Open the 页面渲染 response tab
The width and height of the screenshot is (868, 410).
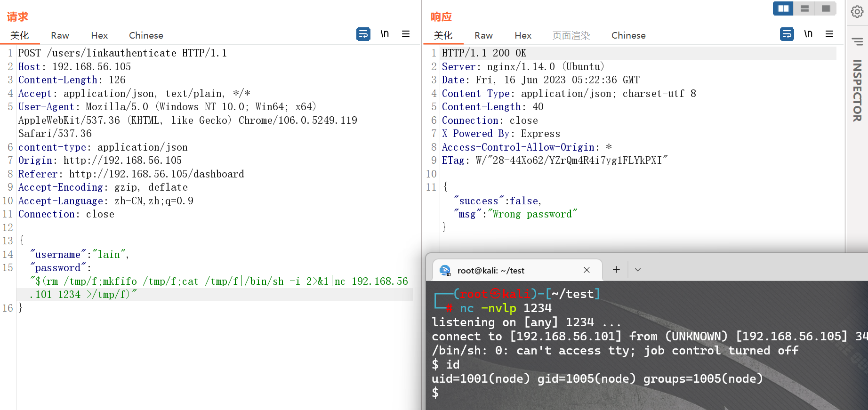[571, 35]
